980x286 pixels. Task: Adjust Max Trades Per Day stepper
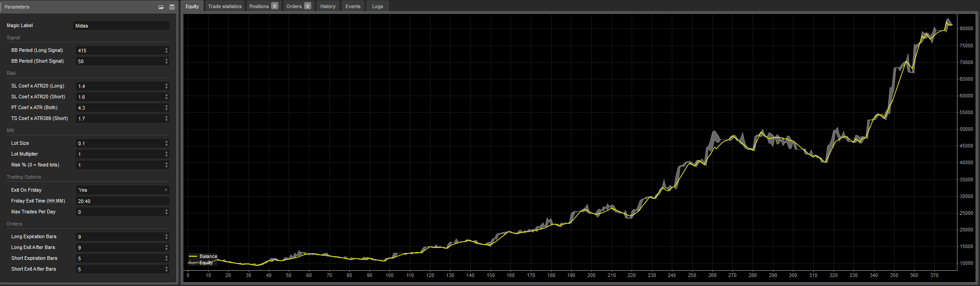tap(166, 212)
